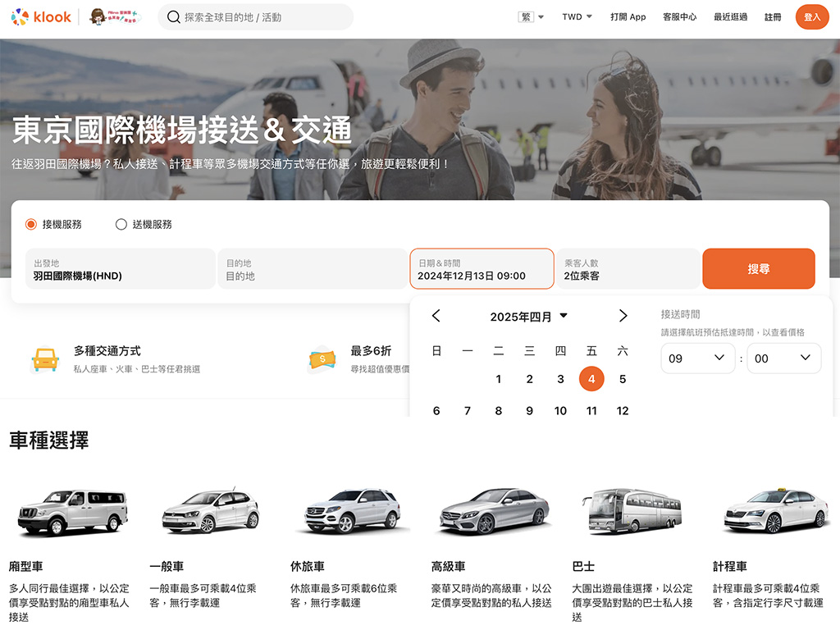The image size is (840, 630).
Task: Click the 出發地 羽田國際機場 field
Action: pos(121,269)
